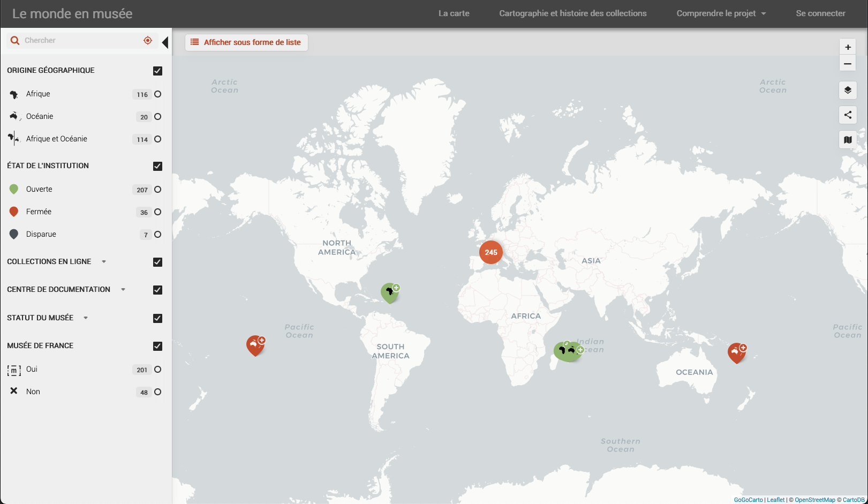The height and width of the screenshot is (504, 868).
Task: Go to the La carte menu item
Action: point(454,13)
